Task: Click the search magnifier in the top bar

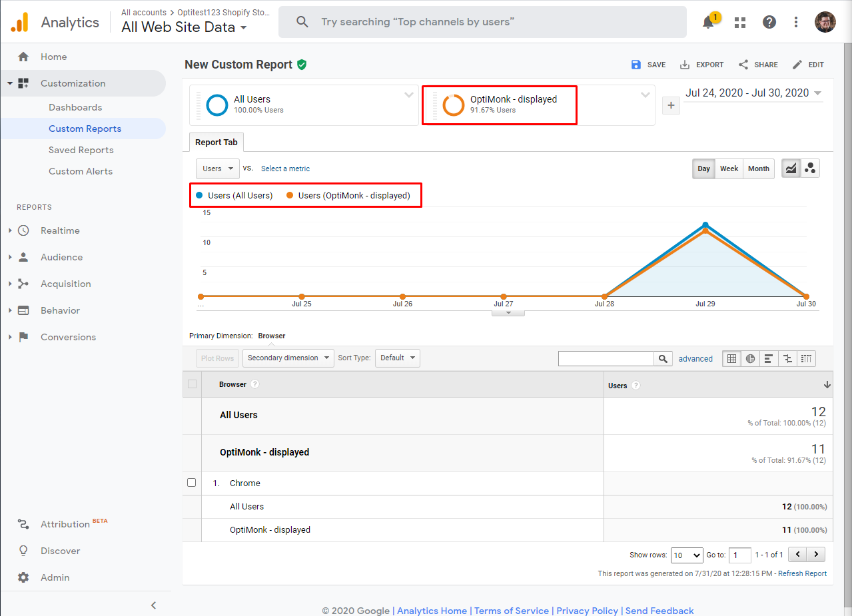Action: (x=302, y=22)
